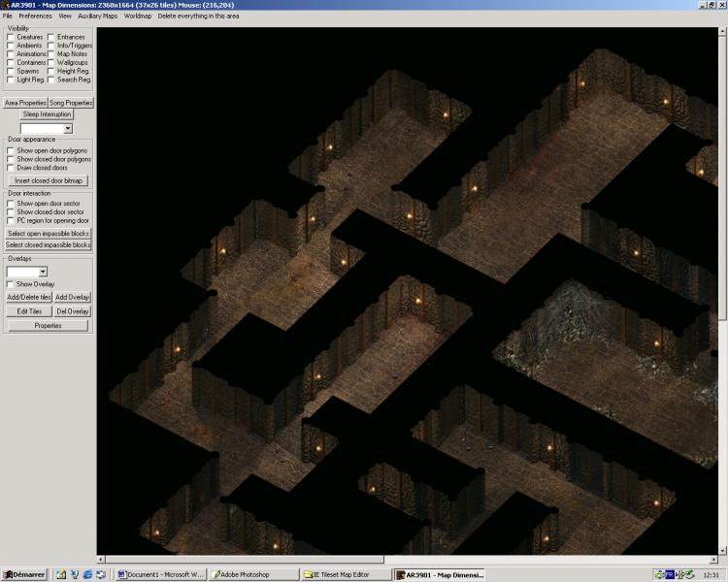
Task: Click the system clock showing 12:31
Action: pos(711,575)
